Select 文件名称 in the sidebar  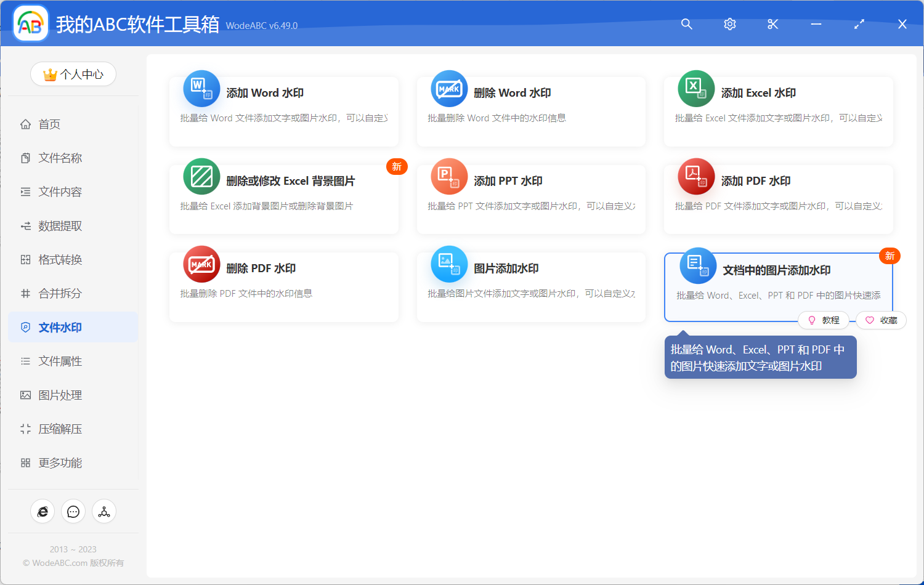(60, 158)
